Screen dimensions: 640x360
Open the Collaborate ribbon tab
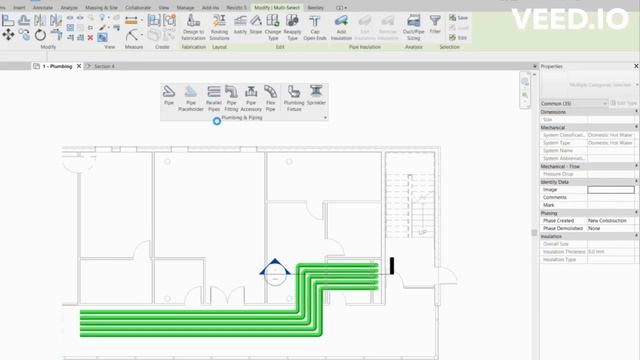(138, 7)
